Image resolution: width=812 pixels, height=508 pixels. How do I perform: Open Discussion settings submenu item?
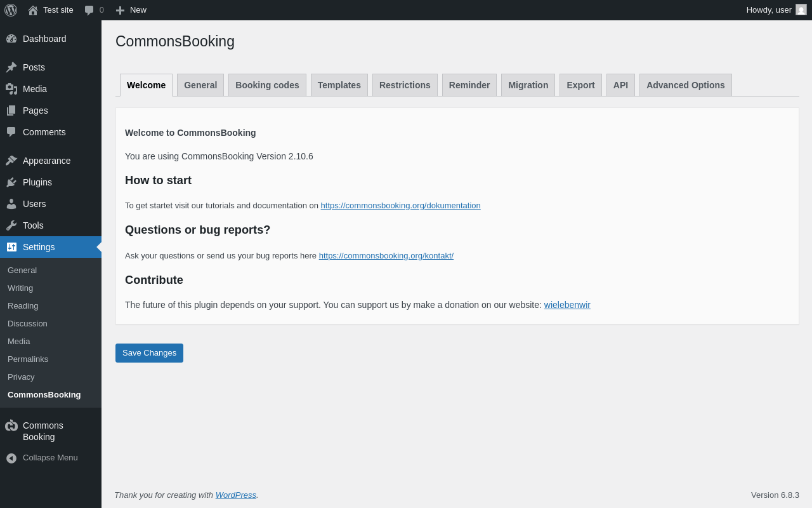pyautogui.click(x=27, y=324)
